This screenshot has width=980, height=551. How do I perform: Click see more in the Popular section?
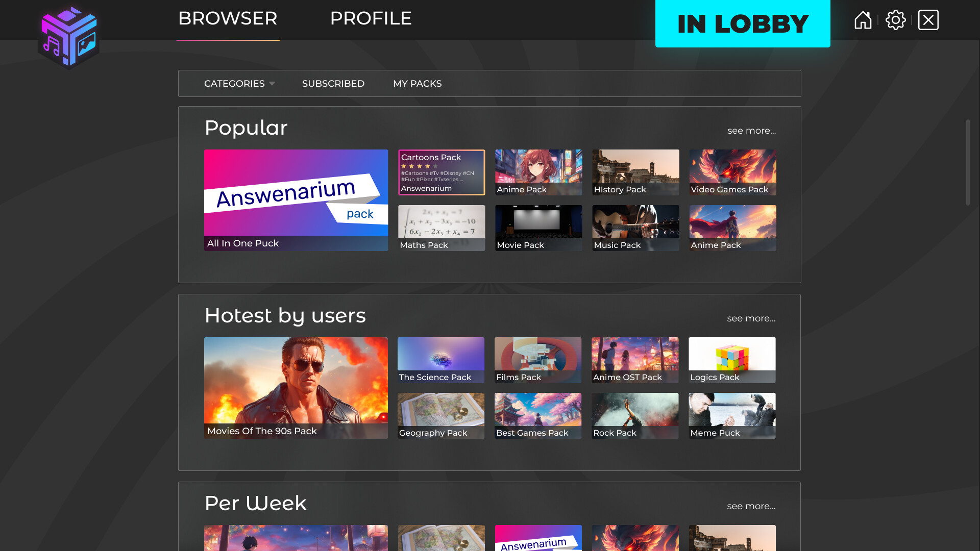click(751, 131)
